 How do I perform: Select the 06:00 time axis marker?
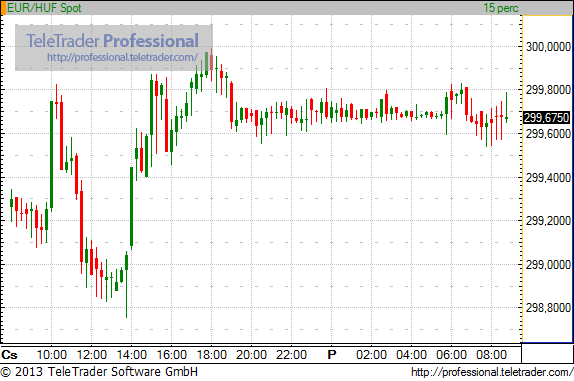451,355
